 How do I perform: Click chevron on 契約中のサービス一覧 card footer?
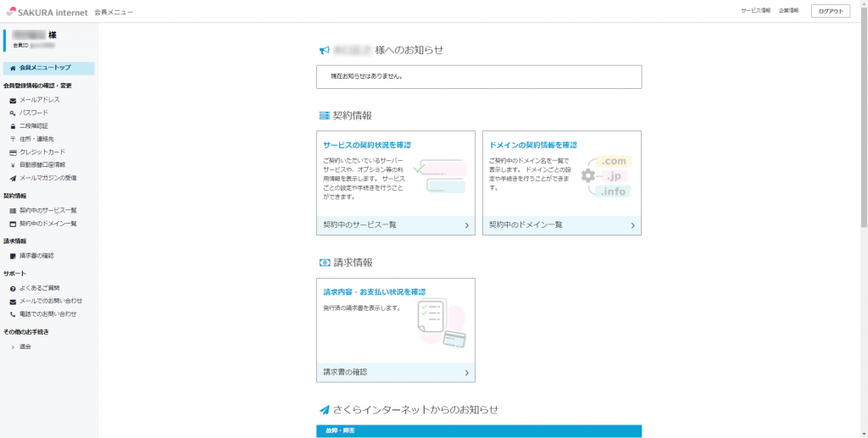tap(467, 225)
